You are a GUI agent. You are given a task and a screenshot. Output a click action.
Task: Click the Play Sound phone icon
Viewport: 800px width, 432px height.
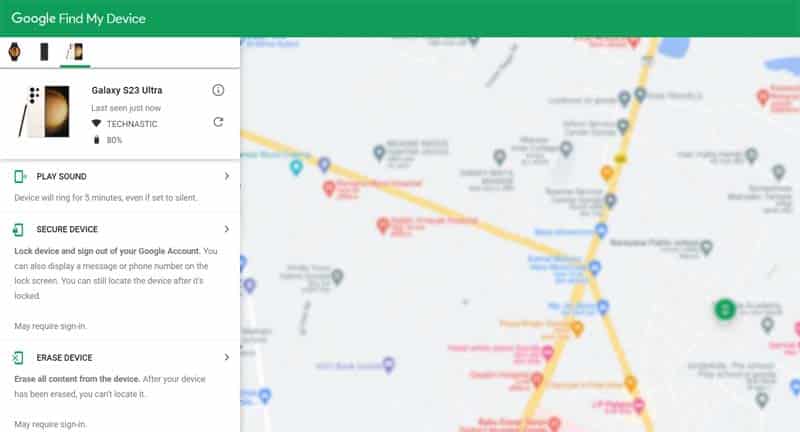coord(19,176)
